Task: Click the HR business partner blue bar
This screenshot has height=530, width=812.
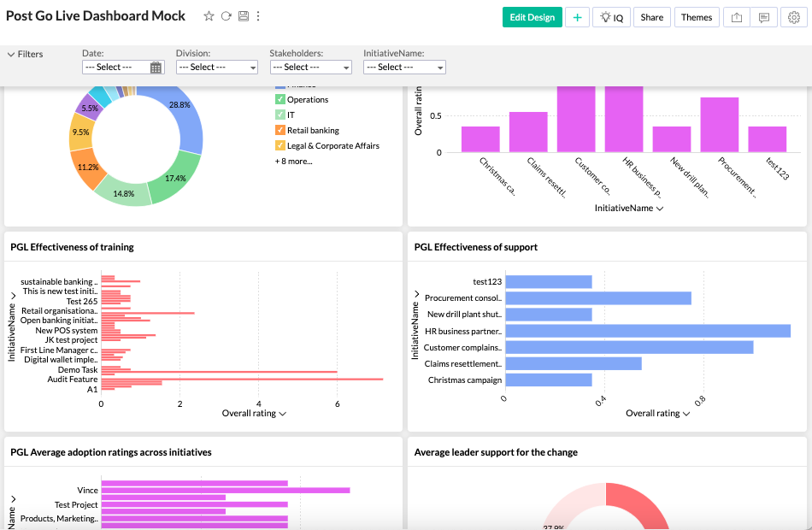Action: [648, 331]
